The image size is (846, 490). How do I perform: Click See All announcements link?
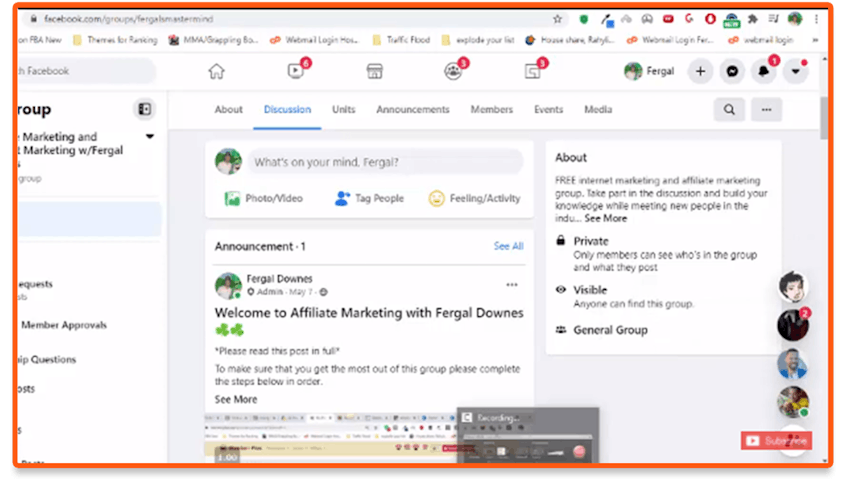point(508,246)
